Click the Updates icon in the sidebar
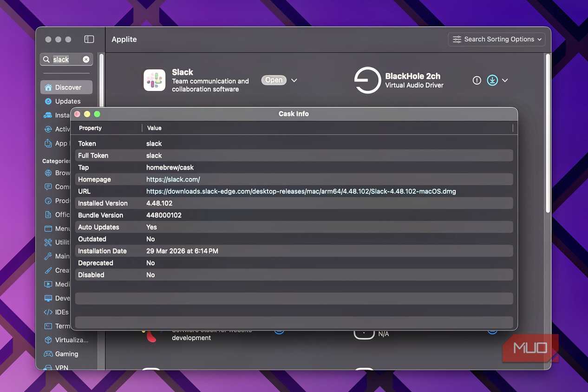Viewport: 588px width, 392px height. click(48, 101)
